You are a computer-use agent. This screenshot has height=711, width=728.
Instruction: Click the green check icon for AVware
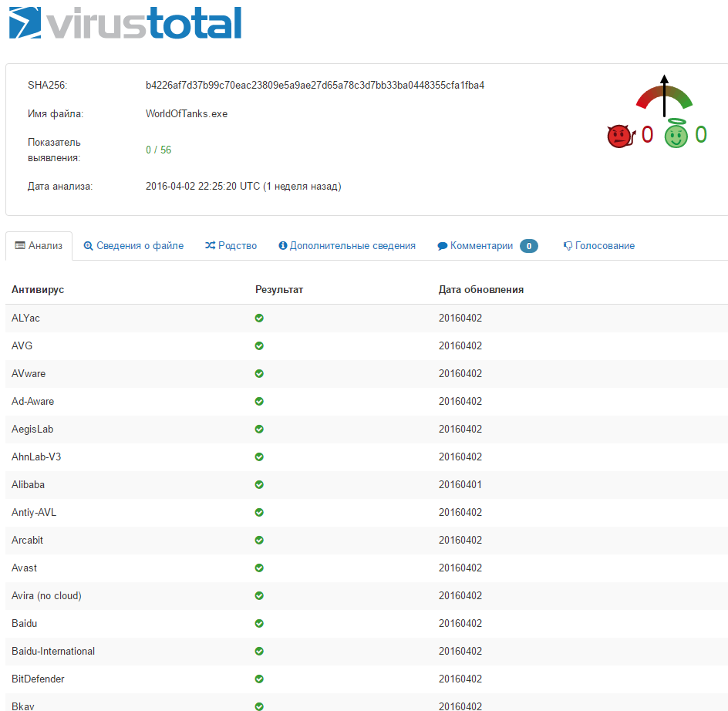click(x=259, y=374)
